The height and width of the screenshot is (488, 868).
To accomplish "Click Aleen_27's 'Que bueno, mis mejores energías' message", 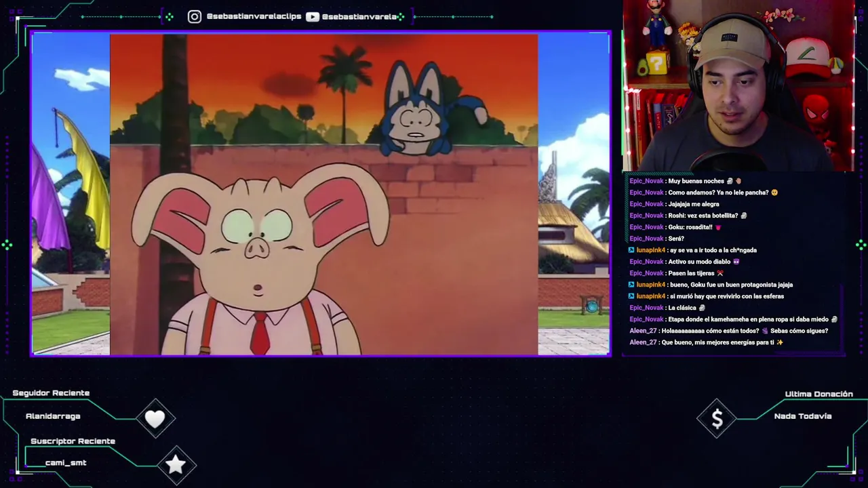I will point(707,342).
